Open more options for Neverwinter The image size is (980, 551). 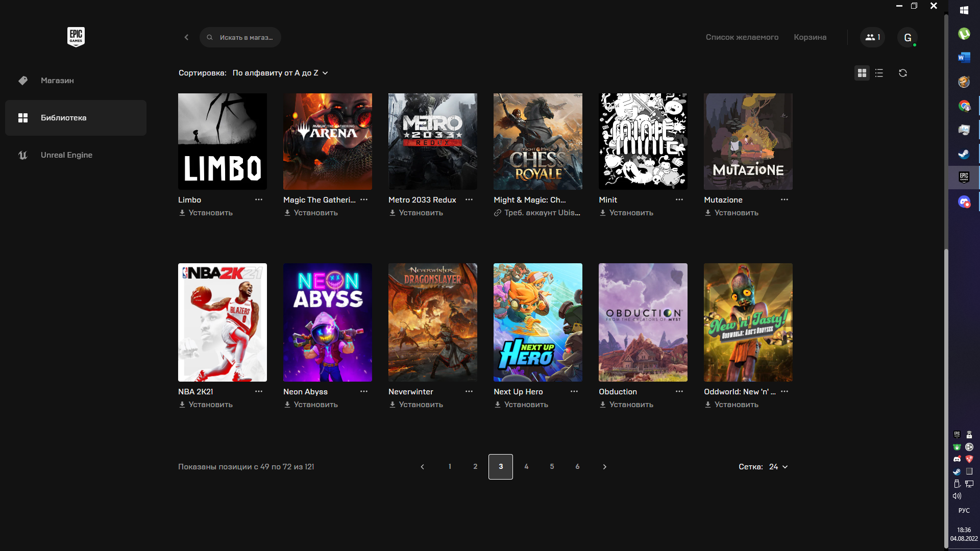[x=469, y=391]
